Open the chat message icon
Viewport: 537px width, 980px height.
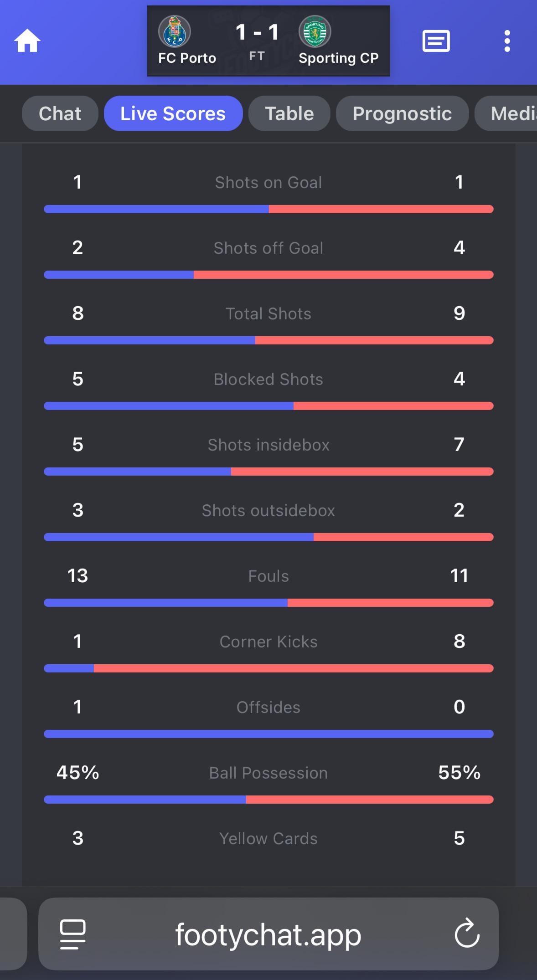tap(436, 41)
